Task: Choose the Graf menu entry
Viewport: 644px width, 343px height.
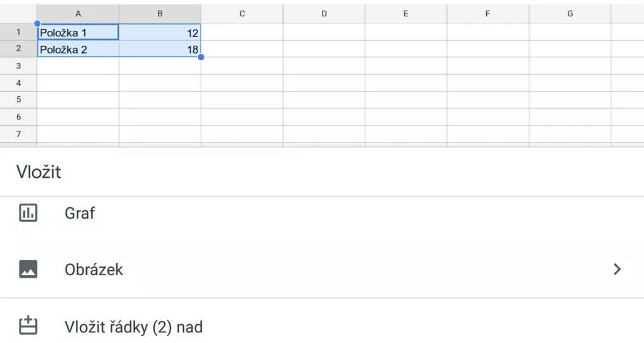Action: 322,213
